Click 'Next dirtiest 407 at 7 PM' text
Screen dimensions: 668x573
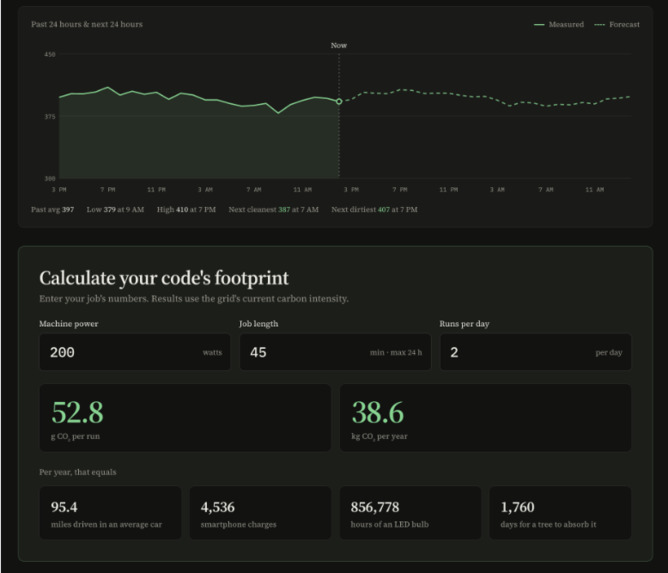point(374,210)
